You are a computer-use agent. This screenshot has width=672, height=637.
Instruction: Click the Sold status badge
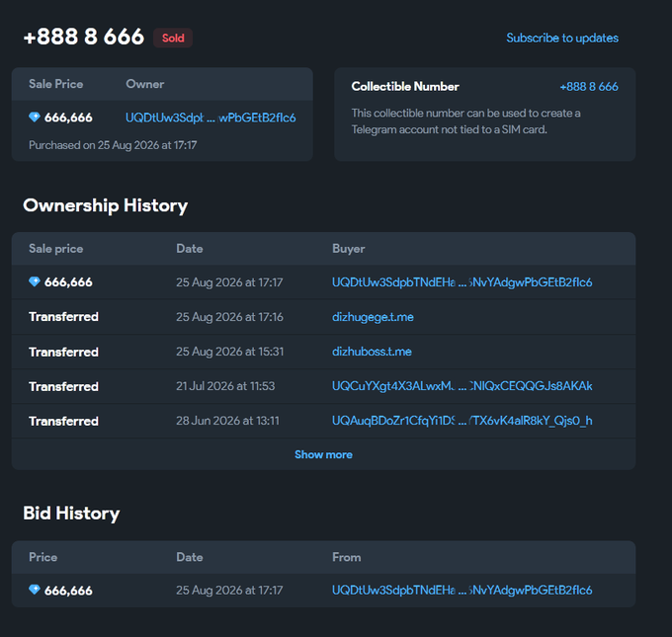point(173,39)
